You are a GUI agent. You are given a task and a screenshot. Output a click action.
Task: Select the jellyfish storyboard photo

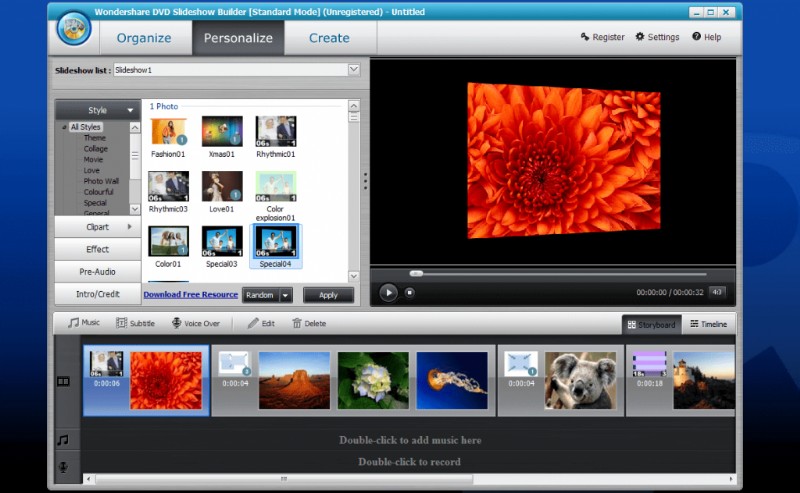coord(452,380)
